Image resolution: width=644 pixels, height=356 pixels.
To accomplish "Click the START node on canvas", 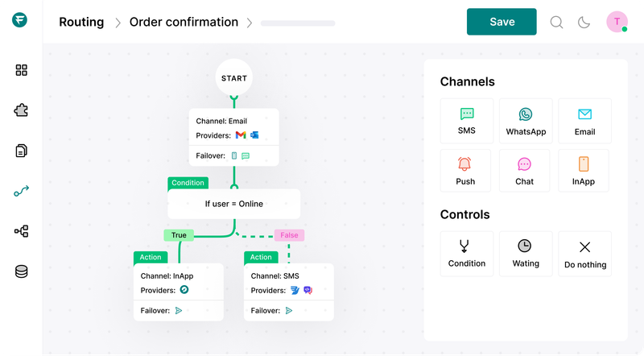I will [x=233, y=78].
